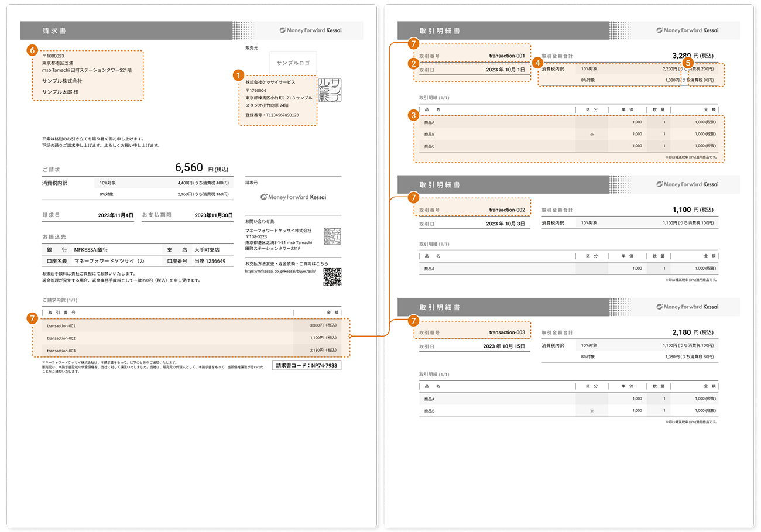
Task: Click badge 7 next to transaction-002 box
Action: coord(414,198)
